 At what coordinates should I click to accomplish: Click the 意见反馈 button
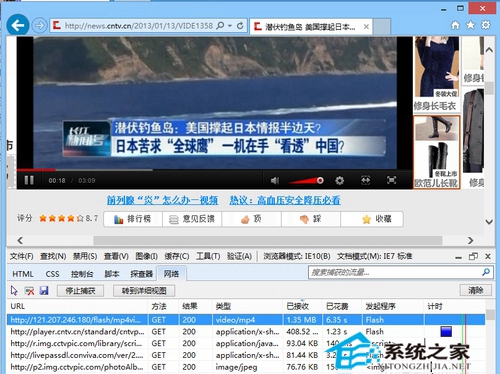[x=192, y=219]
